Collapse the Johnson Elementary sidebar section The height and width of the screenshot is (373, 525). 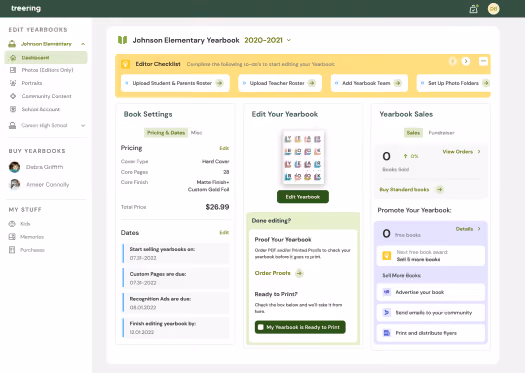(83, 44)
